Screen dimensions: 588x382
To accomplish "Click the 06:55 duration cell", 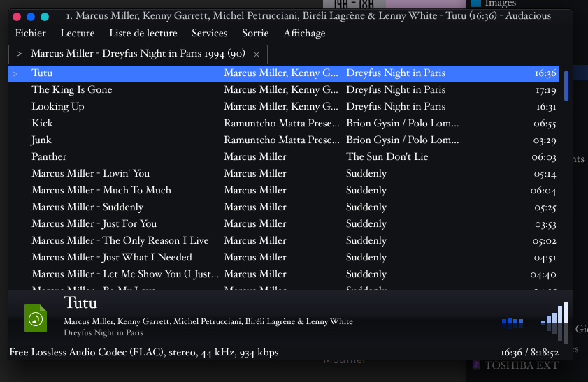I will (x=545, y=124).
